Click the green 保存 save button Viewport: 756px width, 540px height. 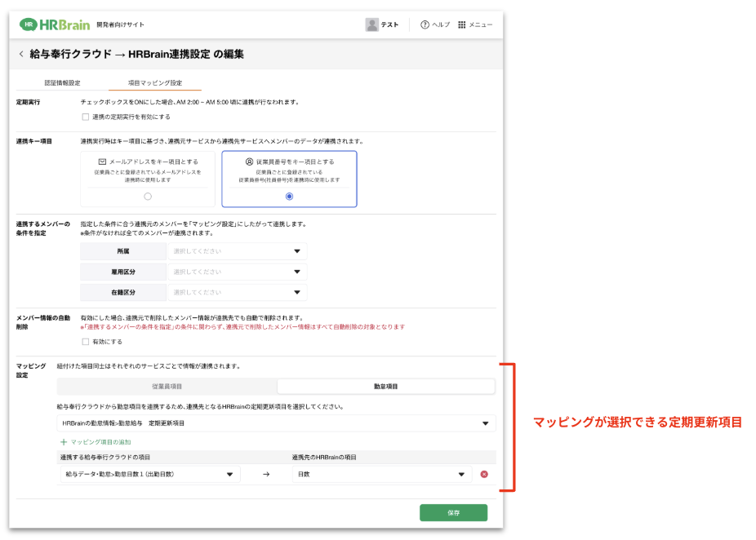(x=453, y=512)
